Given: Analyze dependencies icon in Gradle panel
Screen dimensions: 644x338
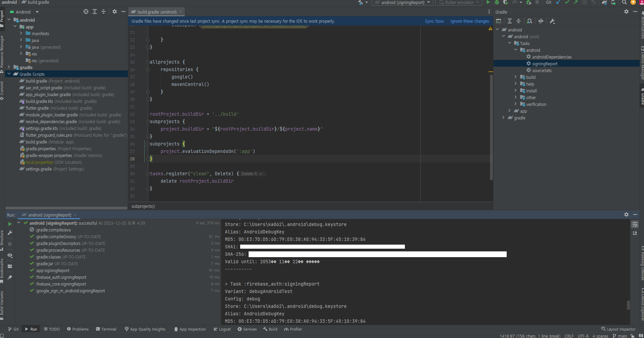Looking at the screenshot, I should (x=530, y=21).
